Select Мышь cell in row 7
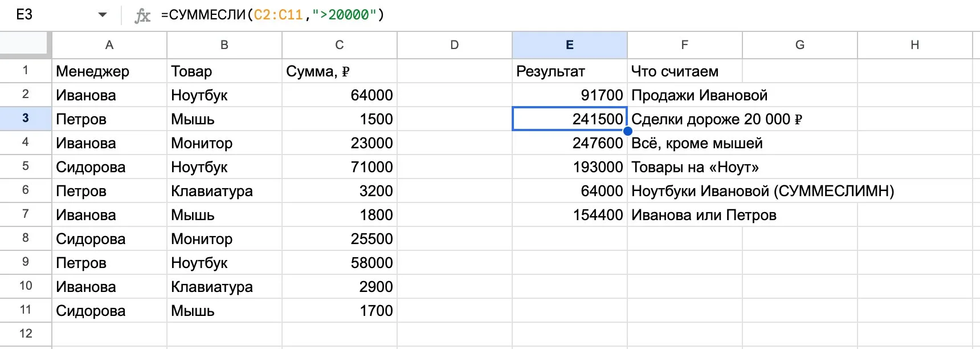The height and width of the screenshot is (349, 980). tap(224, 215)
